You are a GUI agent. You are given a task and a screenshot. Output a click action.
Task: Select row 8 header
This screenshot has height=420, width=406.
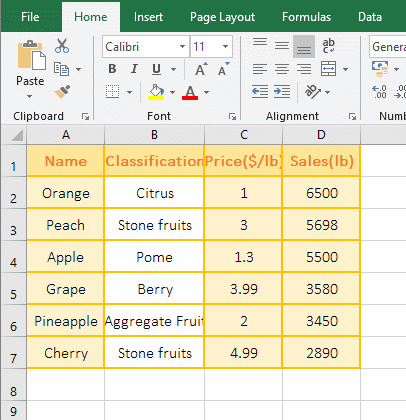[x=13, y=385]
